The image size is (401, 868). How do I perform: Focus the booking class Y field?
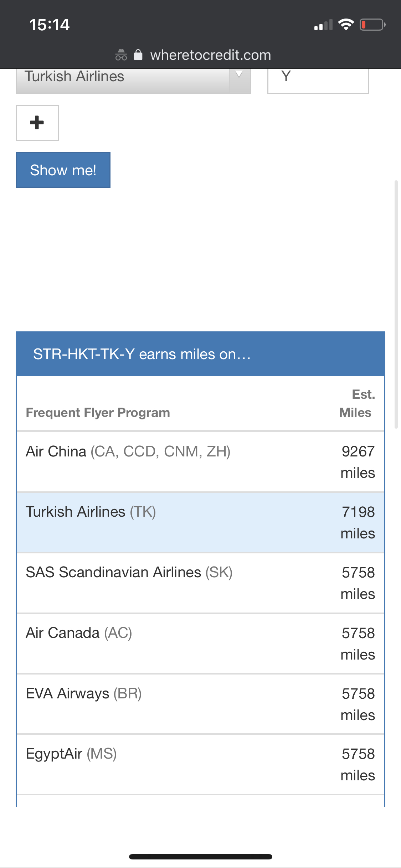coord(318,81)
